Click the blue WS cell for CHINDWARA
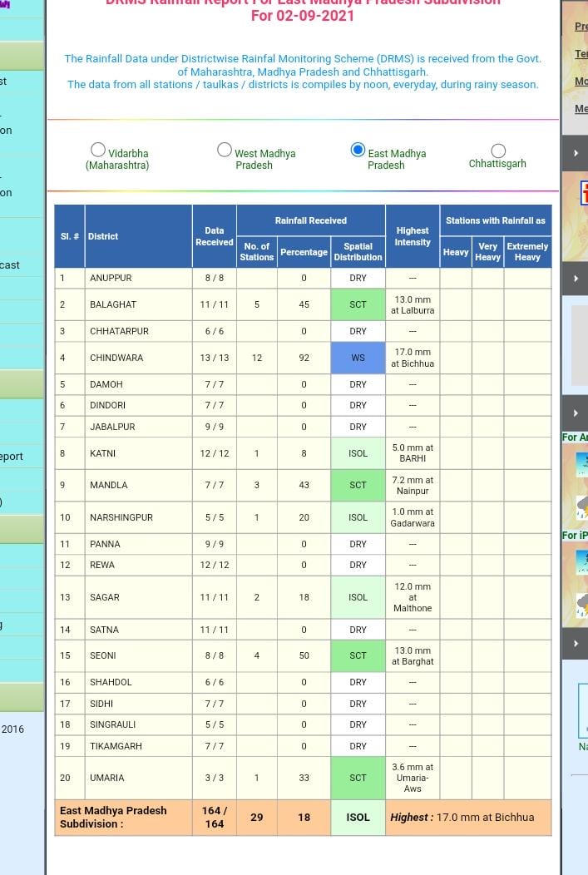Screen dimensions: 588x875 pyautogui.click(x=358, y=358)
